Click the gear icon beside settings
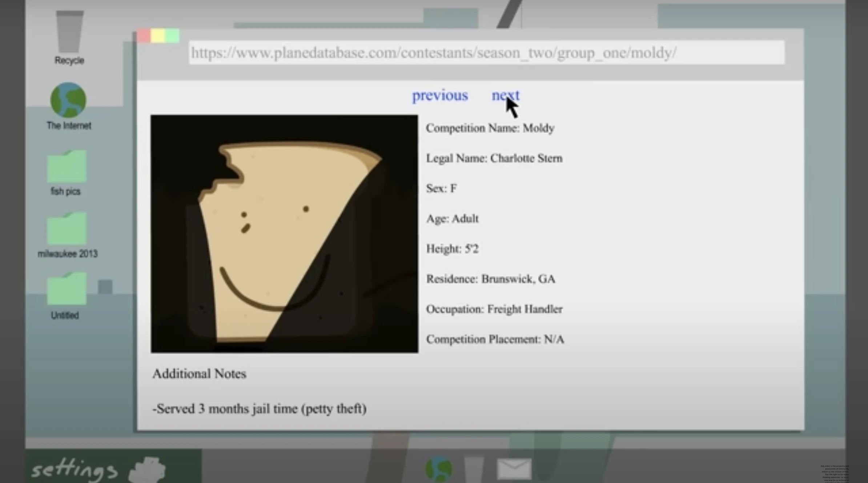Image resolution: width=868 pixels, height=483 pixels. 147,470
